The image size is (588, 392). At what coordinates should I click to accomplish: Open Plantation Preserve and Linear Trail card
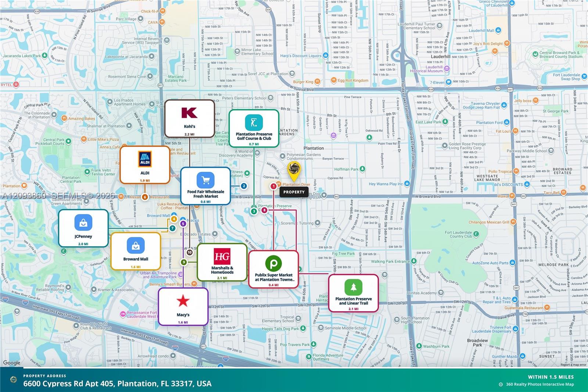(x=354, y=293)
